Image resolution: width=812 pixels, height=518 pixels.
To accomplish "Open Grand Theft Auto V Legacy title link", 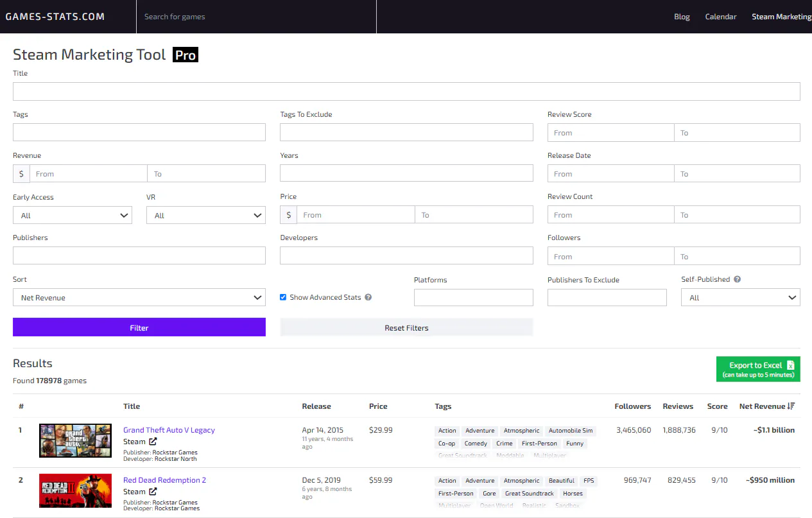I will [169, 430].
